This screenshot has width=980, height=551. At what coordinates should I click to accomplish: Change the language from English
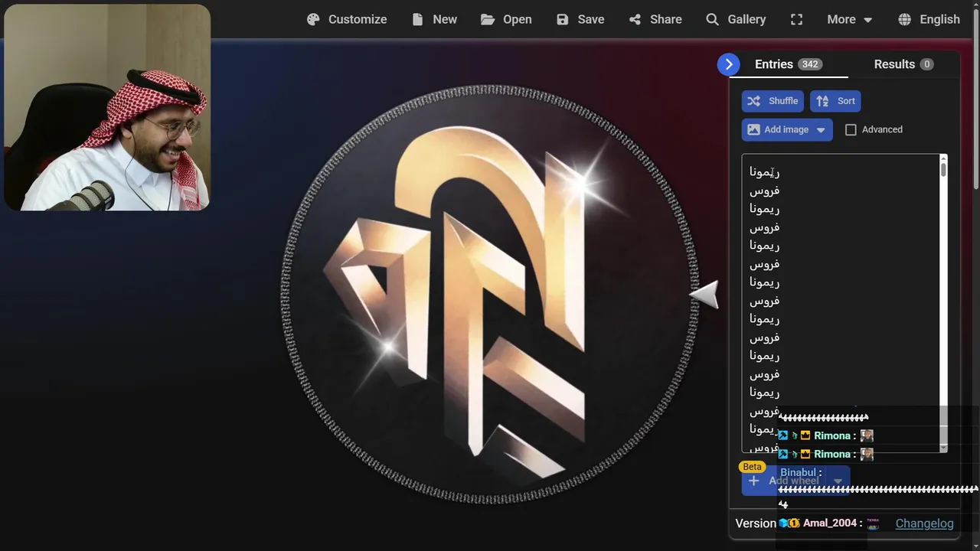[929, 19]
